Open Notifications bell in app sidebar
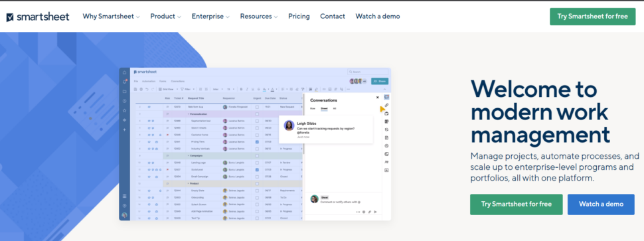 [124, 82]
